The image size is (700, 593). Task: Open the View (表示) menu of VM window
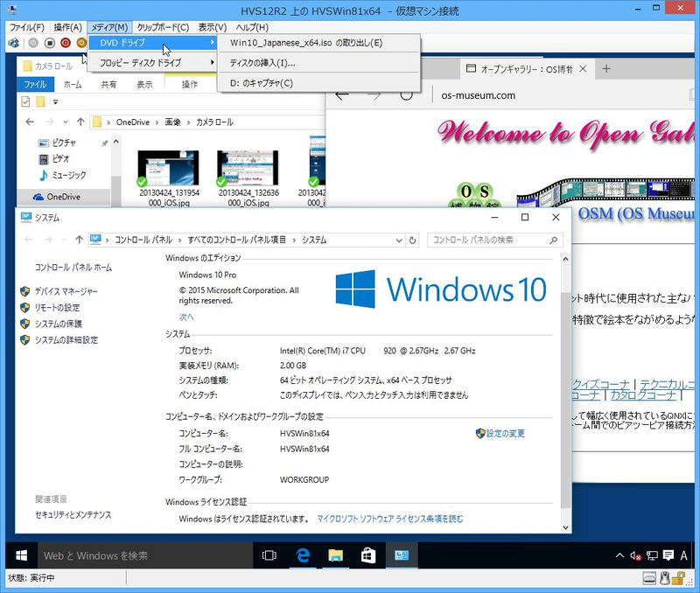pos(213,27)
